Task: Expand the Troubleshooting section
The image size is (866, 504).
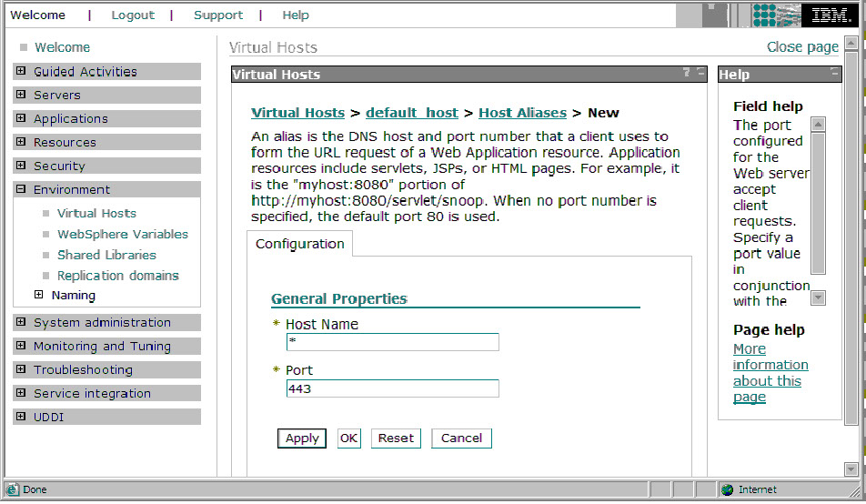Action: tap(21, 369)
